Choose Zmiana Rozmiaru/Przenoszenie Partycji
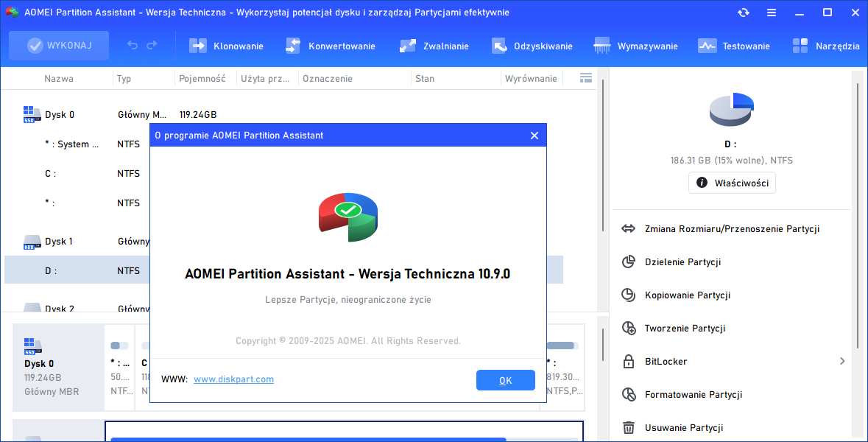This screenshot has height=442, width=868. pyautogui.click(x=732, y=229)
